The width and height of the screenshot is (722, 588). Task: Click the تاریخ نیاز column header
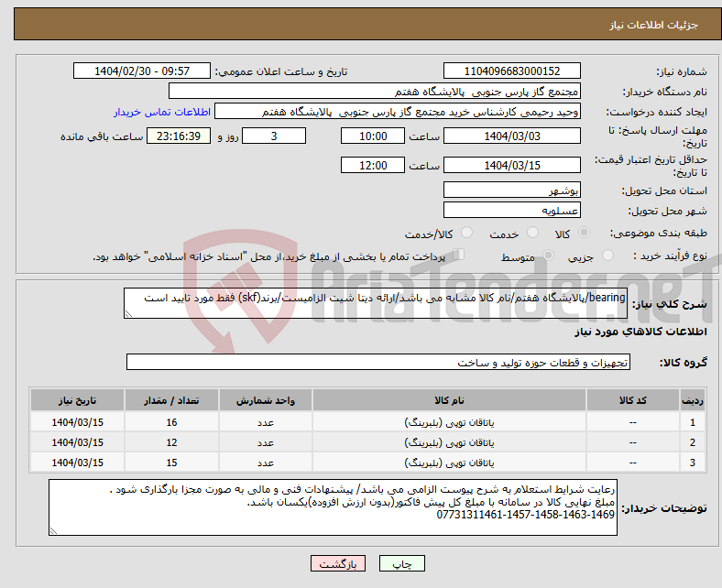point(77,400)
